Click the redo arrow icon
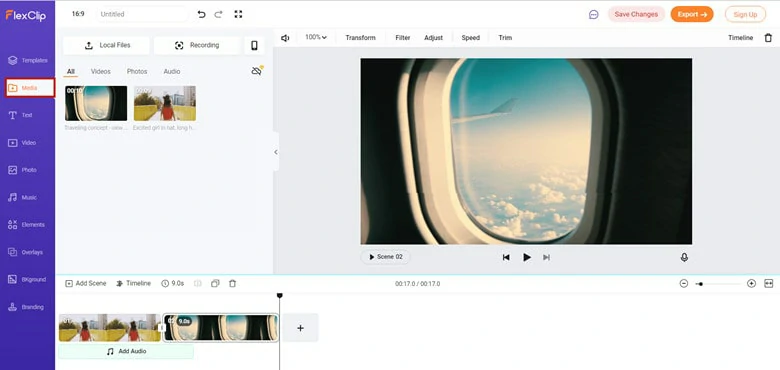Screen dimensions: 780x370 pos(218,14)
